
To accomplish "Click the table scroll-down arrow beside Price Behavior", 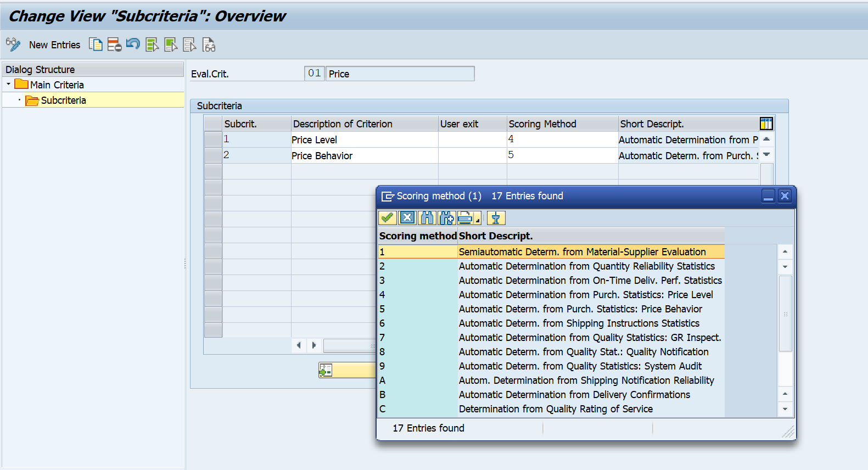I will point(766,155).
